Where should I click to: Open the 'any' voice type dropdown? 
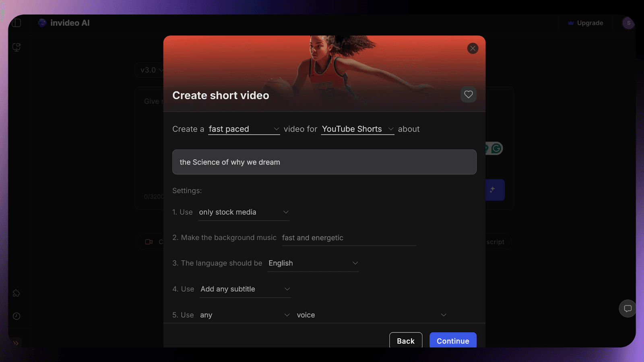pyautogui.click(x=245, y=315)
